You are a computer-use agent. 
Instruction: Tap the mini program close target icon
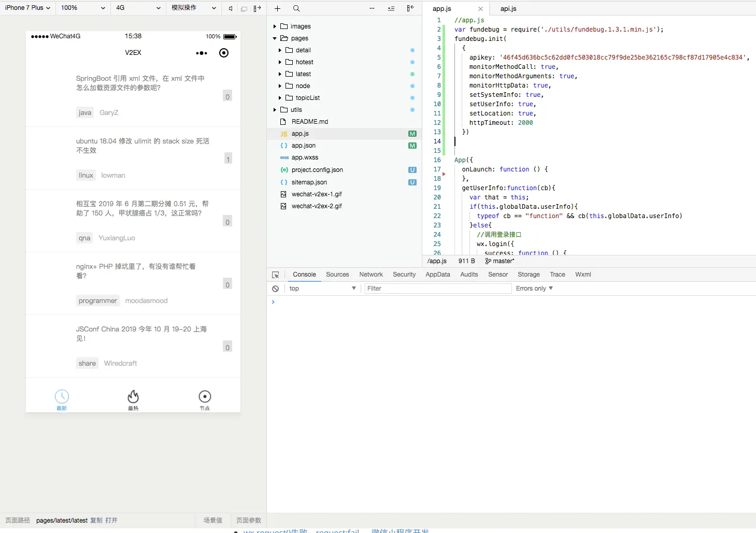tap(224, 53)
